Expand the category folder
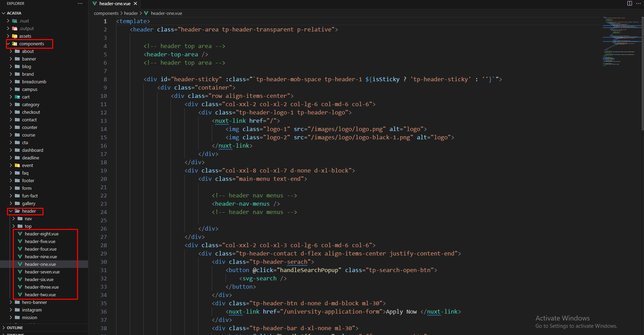 (x=11, y=104)
